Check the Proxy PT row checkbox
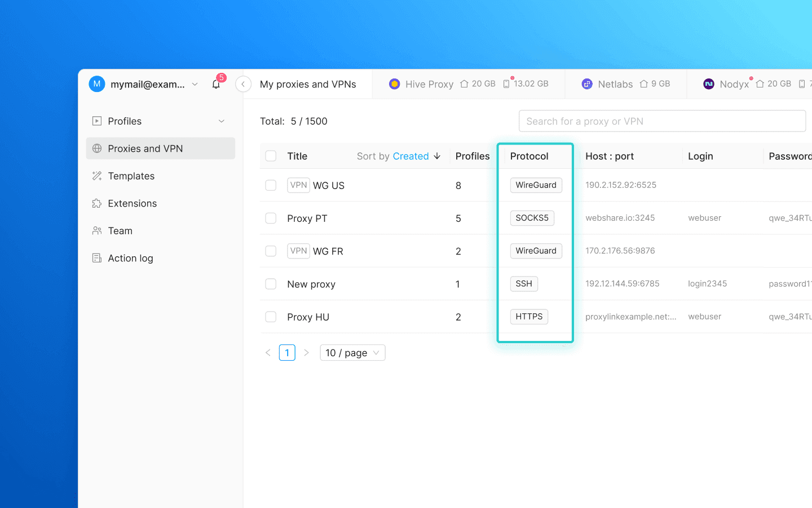The height and width of the screenshot is (508, 812). 271,218
